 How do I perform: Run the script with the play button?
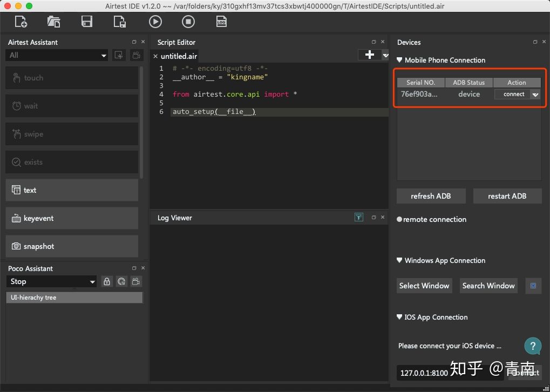point(155,22)
